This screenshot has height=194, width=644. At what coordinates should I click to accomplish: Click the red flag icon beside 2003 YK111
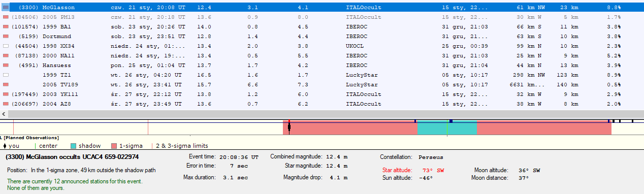tap(6, 94)
